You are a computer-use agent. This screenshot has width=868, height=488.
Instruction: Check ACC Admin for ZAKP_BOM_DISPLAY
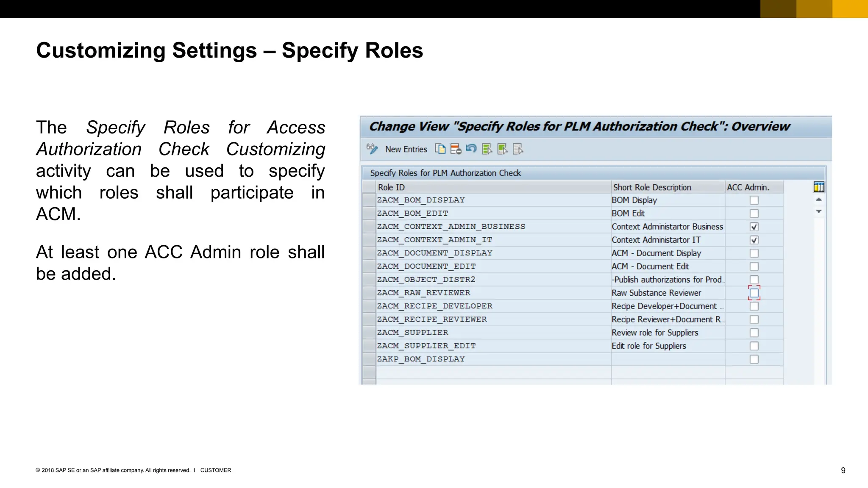(754, 359)
